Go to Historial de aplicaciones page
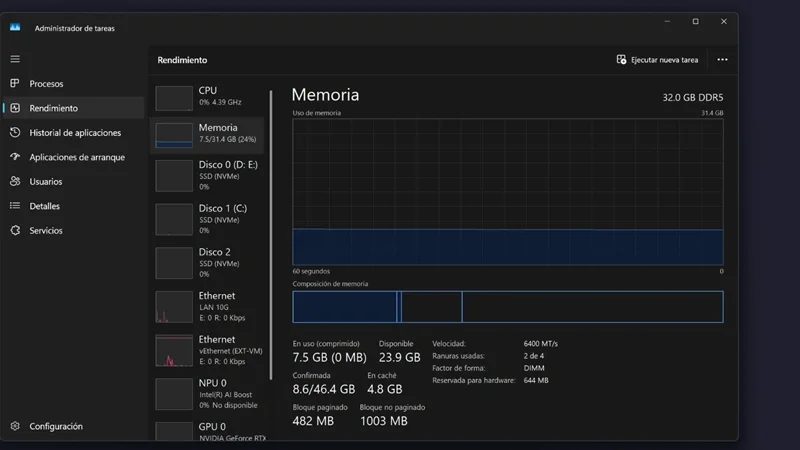The width and height of the screenshot is (800, 450). point(75,133)
